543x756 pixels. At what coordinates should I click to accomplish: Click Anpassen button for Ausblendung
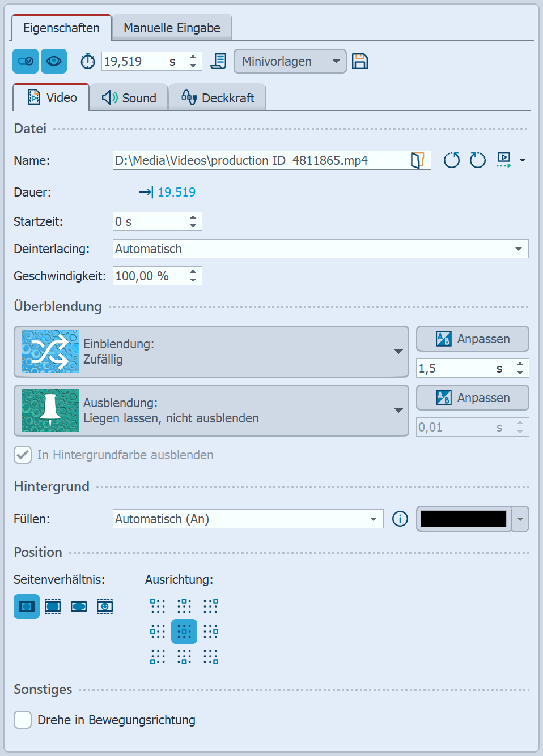tap(472, 398)
